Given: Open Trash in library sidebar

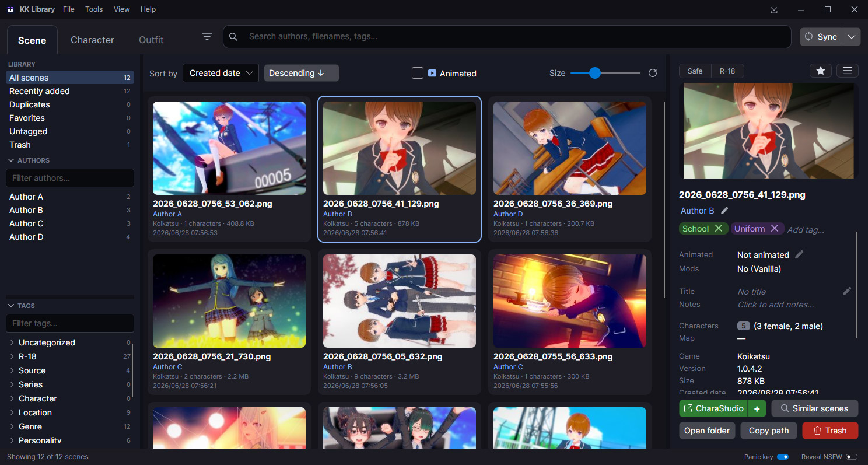Looking at the screenshot, I should point(70,145).
